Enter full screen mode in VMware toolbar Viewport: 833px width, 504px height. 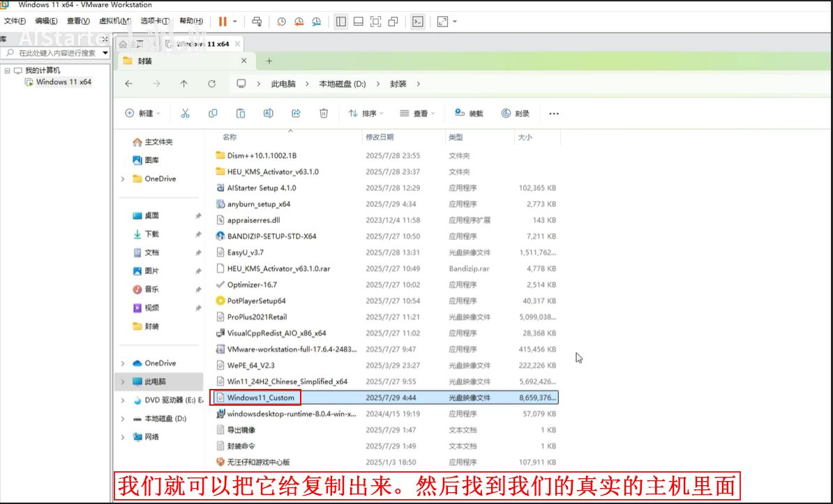click(x=442, y=22)
